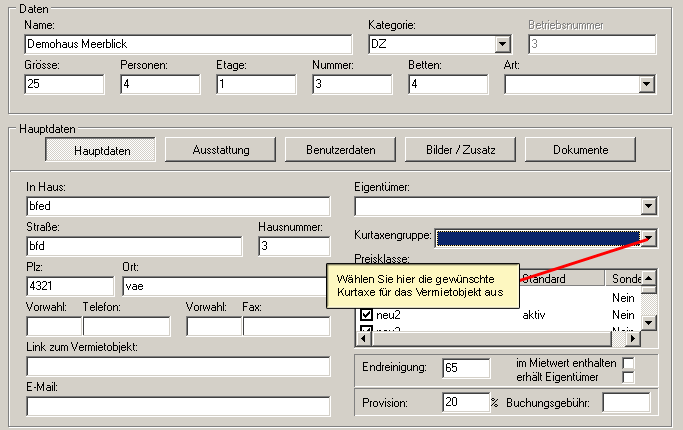Viewport: 683px width, 430px height.
Task: Select the Hauptdaten tab button
Action: [101, 150]
